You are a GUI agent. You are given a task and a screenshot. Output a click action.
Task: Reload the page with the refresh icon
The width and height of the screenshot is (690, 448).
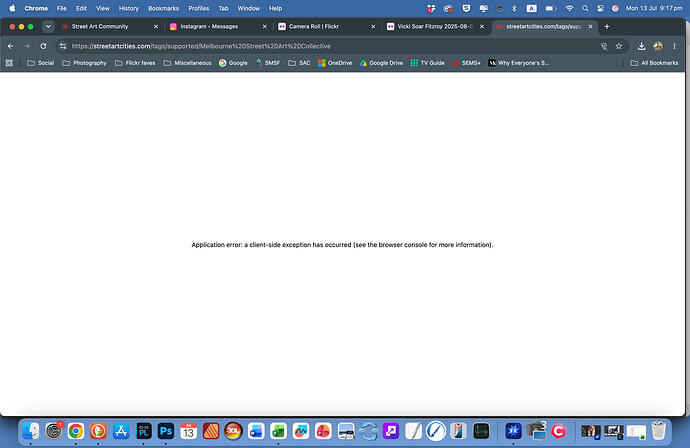[x=43, y=46]
